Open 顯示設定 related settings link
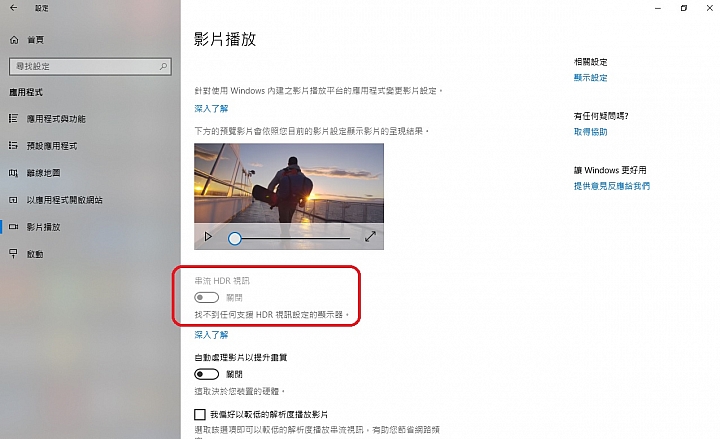 point(591,78)
